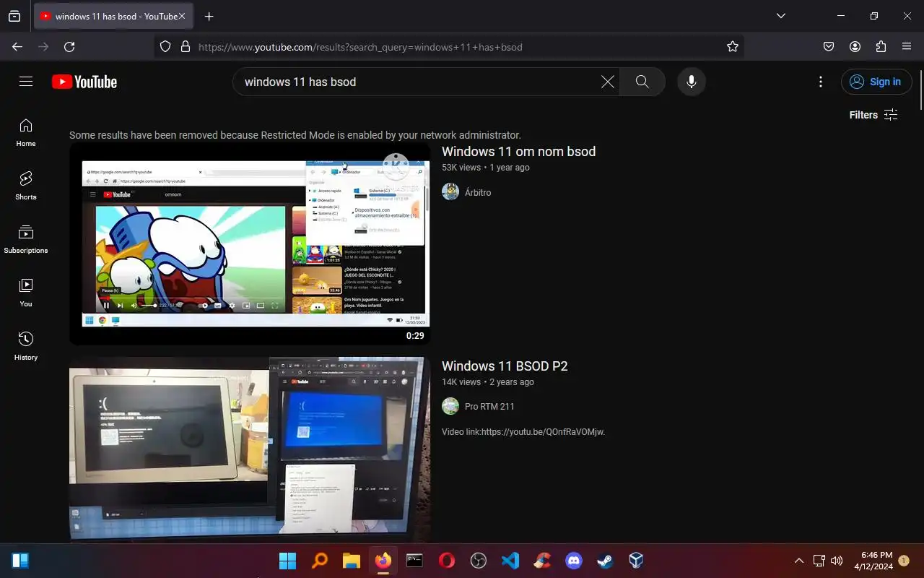Open search Filters
This screenshot has width=924, height=578.
click(873, 115)
